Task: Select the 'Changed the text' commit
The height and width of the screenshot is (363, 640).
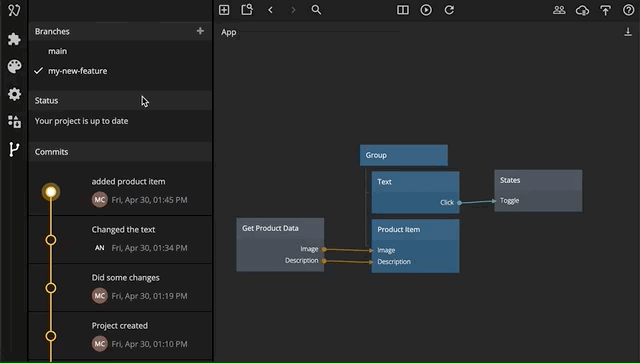Action: [120, 239]
